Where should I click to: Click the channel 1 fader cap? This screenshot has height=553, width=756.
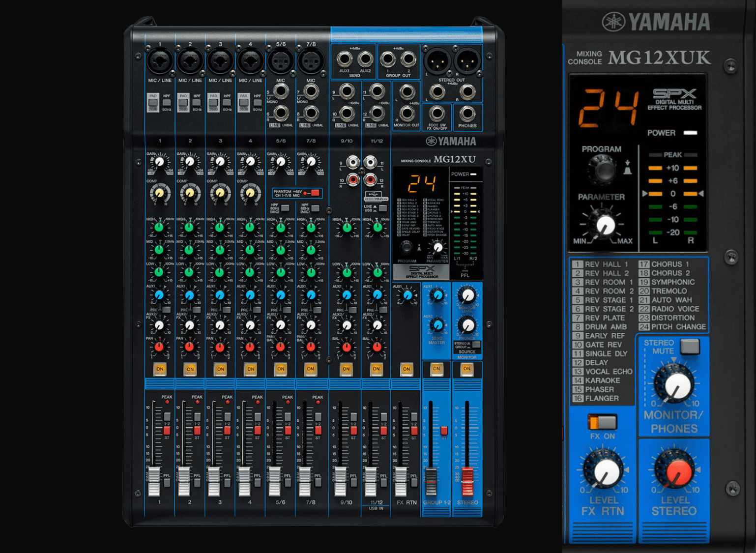point(154,481)
